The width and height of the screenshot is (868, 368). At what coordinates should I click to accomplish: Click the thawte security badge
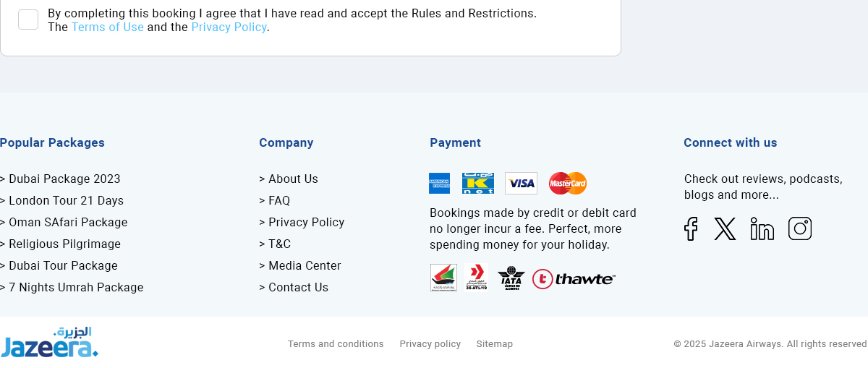(574, 279)
